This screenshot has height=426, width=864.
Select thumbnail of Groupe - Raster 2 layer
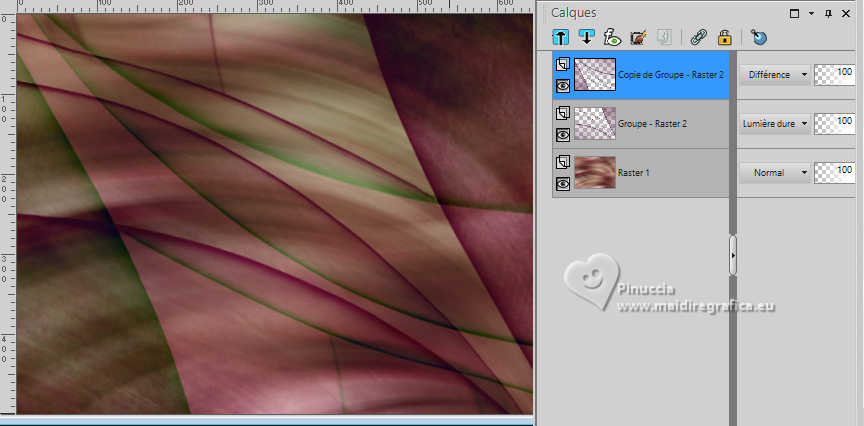pyautogui.click(x=595, y=123)
